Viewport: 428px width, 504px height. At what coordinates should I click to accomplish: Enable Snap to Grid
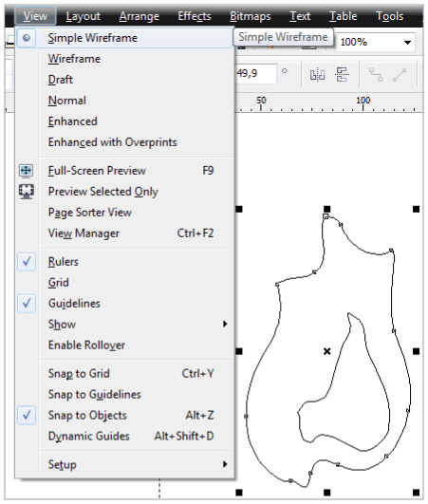(124, 374)
